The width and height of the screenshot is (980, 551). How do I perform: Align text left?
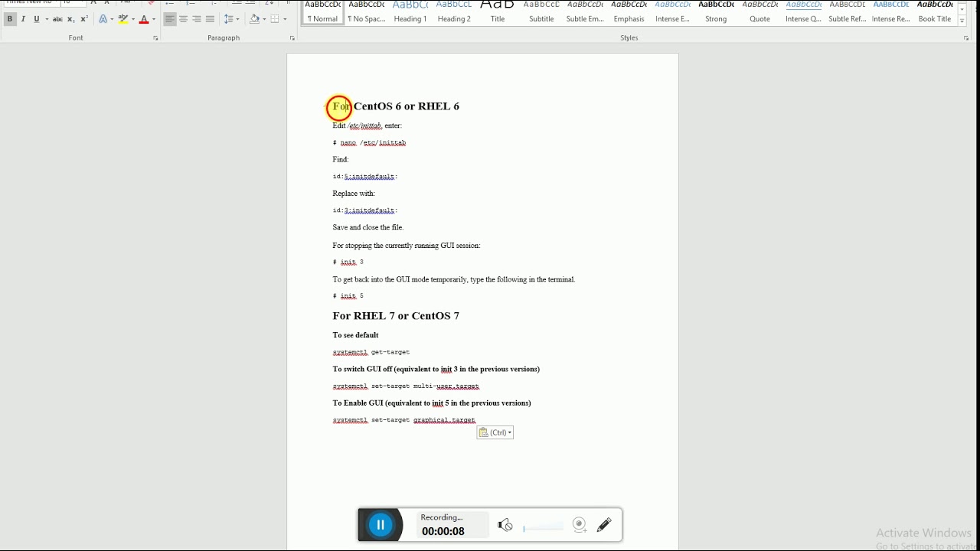[170, 19]
